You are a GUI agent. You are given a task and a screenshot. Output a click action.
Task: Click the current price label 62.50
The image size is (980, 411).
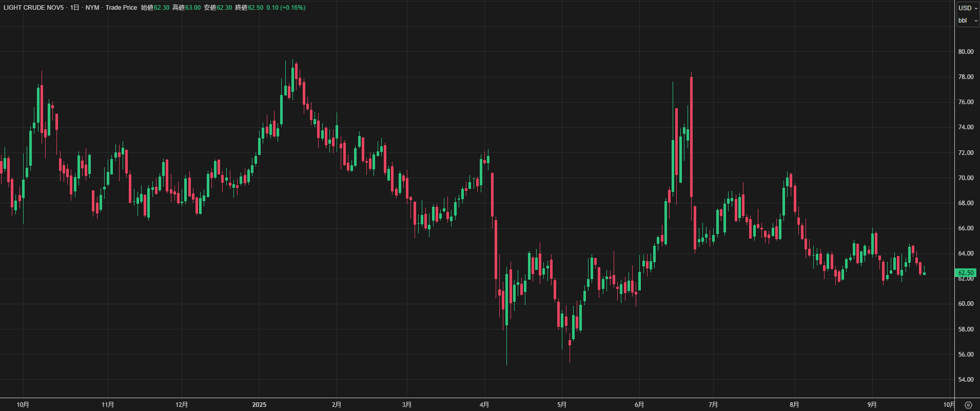(966, 273)
